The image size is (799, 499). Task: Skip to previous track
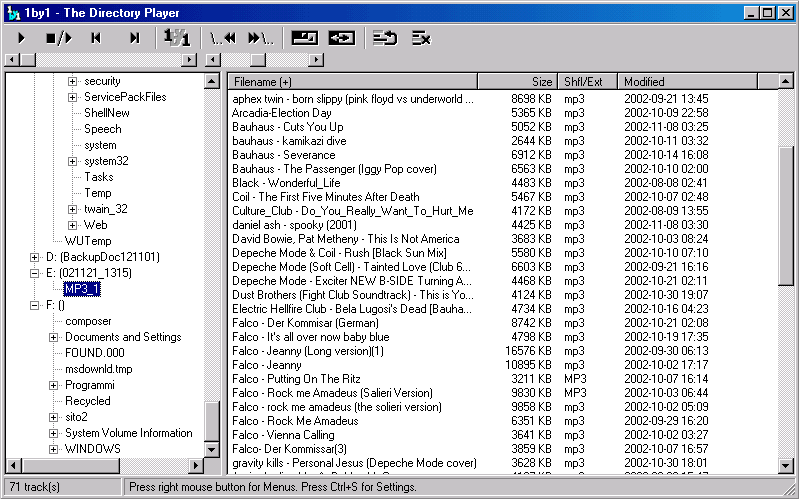(x=96, y=38)
